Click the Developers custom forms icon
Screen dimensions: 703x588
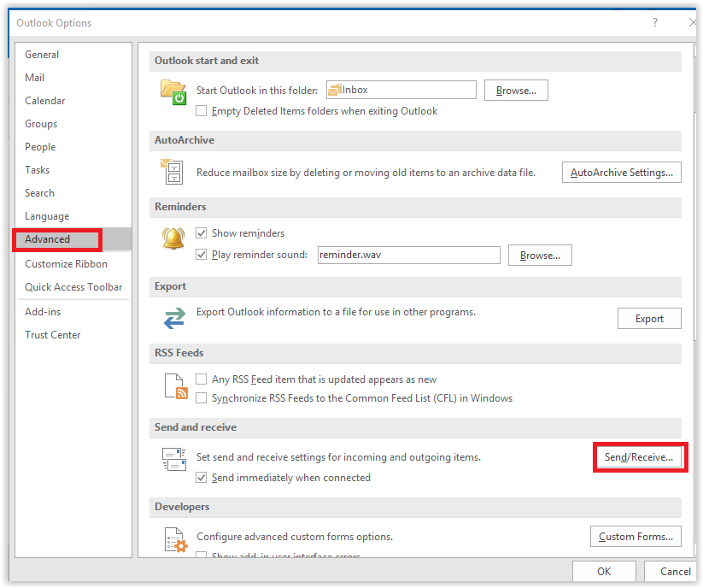176,539
